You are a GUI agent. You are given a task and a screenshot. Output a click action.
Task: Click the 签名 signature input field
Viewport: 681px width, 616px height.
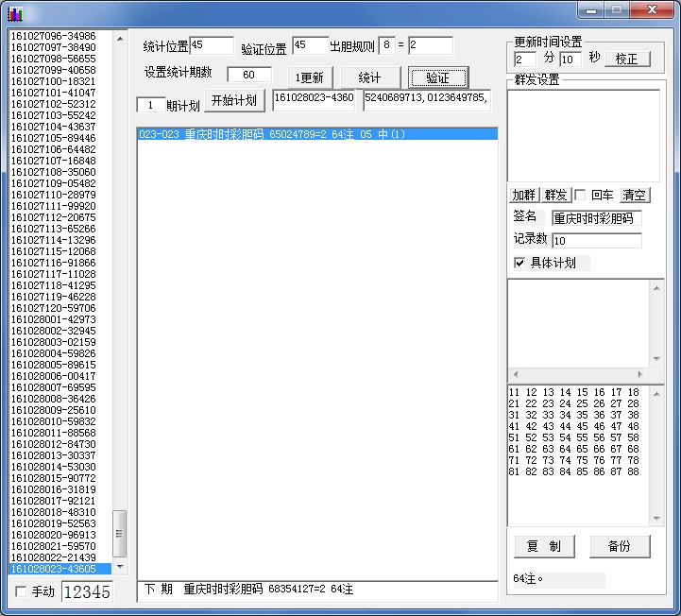pos(596,218)
